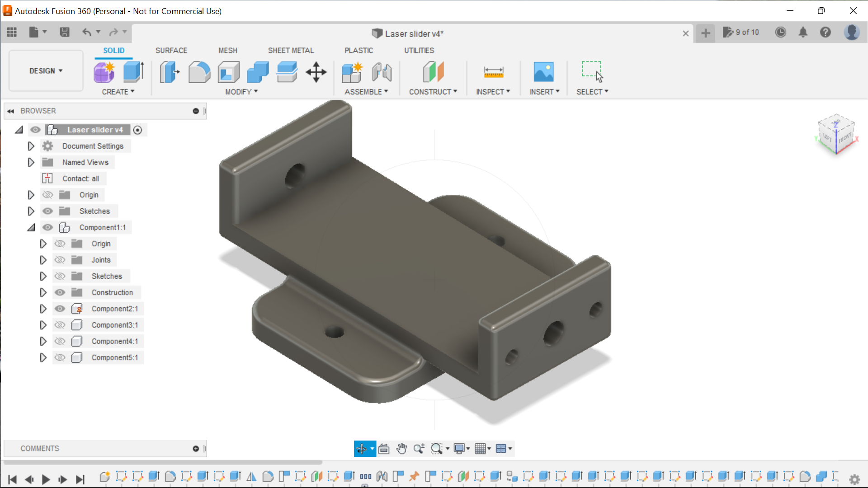Expand the Component4:1 node
Viewport: 868px width, 488px height.
pos(43,342)
